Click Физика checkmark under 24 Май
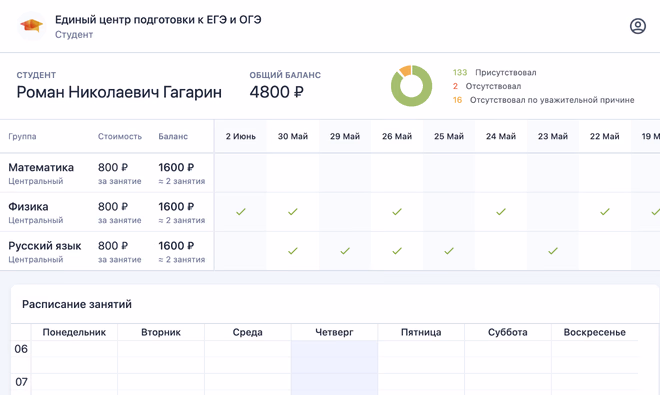This screenshot has height=395, width=660. (x=501, y=211)
